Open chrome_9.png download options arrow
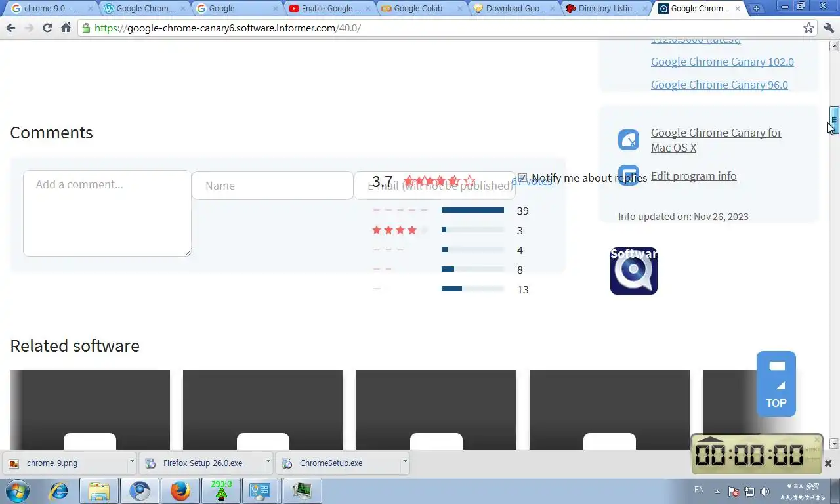Image resolution: width=840 pixels, height=504 pixels. point(132,462)
